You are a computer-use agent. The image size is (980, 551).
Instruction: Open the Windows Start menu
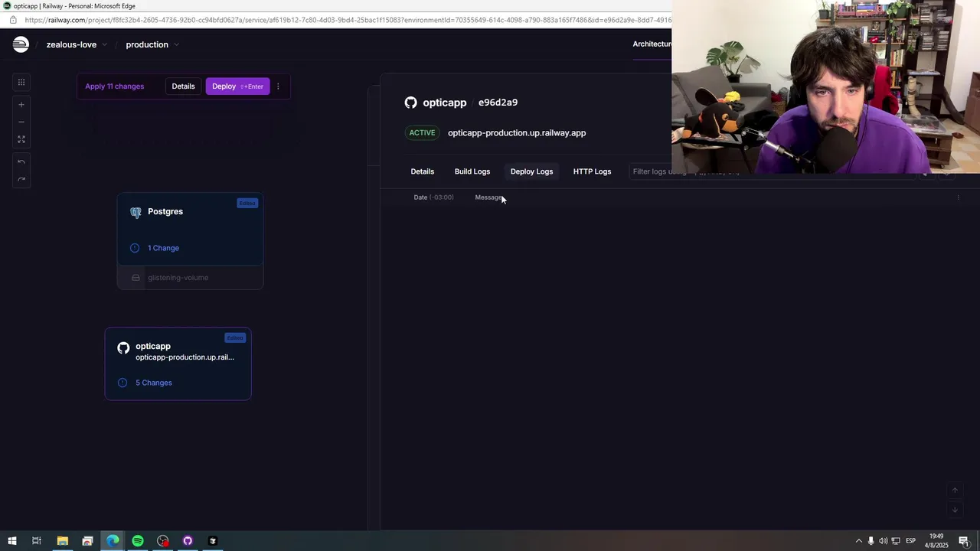(x=11, y=541)
